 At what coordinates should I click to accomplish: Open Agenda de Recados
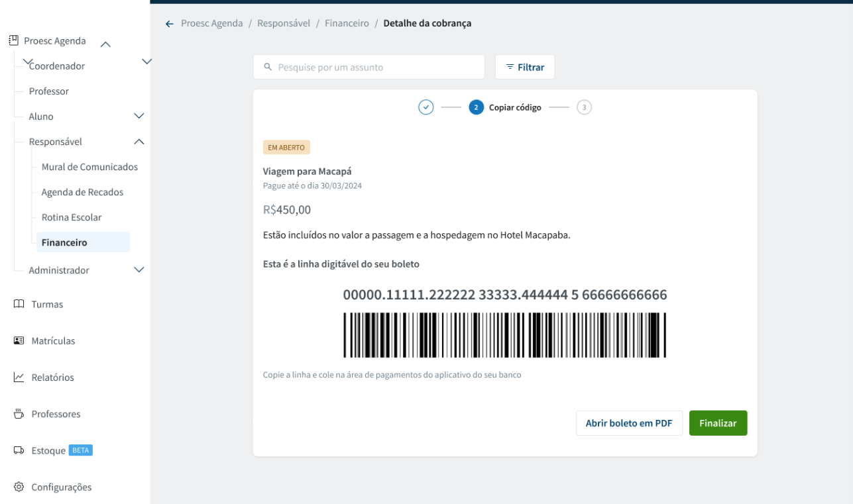click(82, 192)
